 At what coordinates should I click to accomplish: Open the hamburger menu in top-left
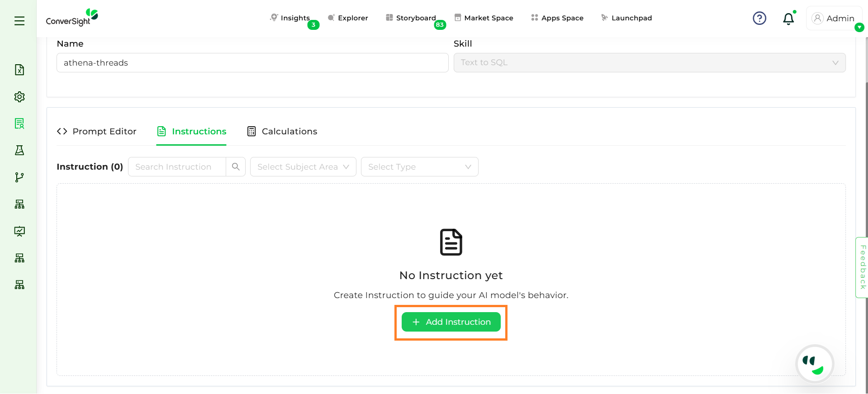click(19, 21)
